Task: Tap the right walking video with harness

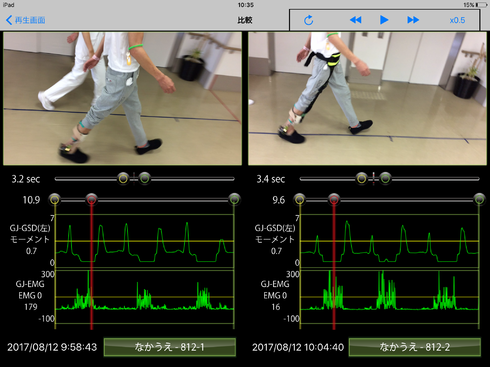Action: [367, 98]
